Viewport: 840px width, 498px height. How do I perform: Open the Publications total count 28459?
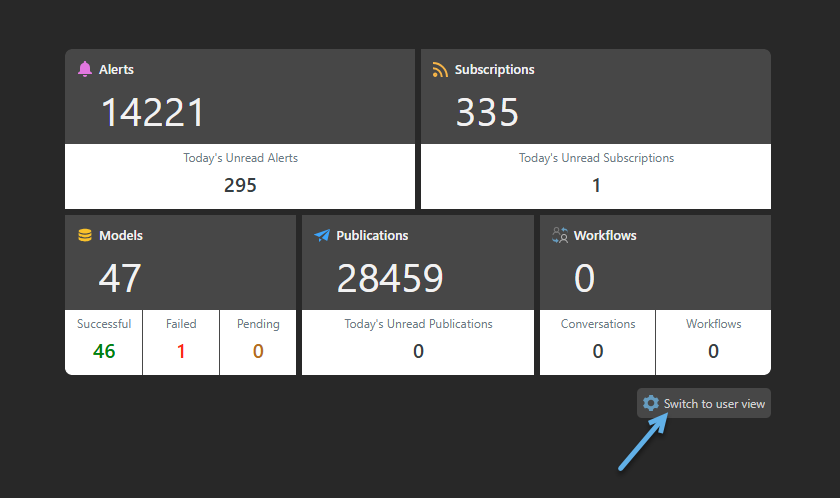point(390,278)
